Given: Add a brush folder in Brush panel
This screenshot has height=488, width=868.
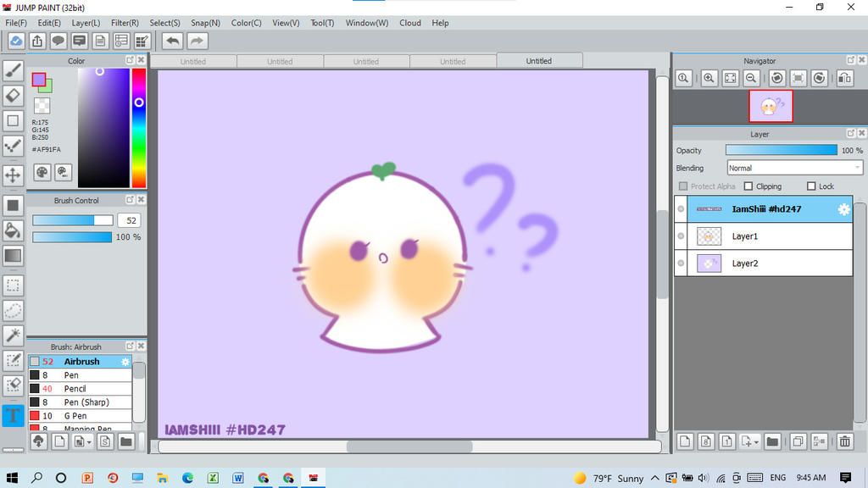Looking at the screenshot, I should point(126,441).
